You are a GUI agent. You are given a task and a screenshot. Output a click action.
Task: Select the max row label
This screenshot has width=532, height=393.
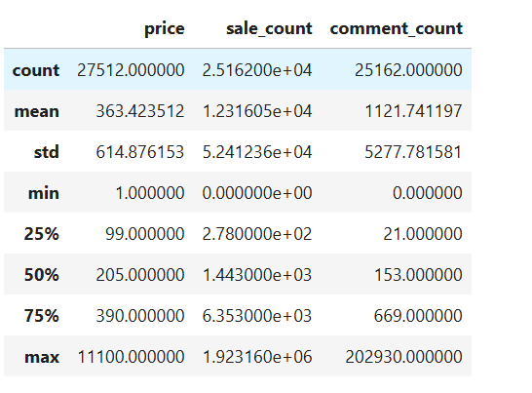tap(42, 357)
